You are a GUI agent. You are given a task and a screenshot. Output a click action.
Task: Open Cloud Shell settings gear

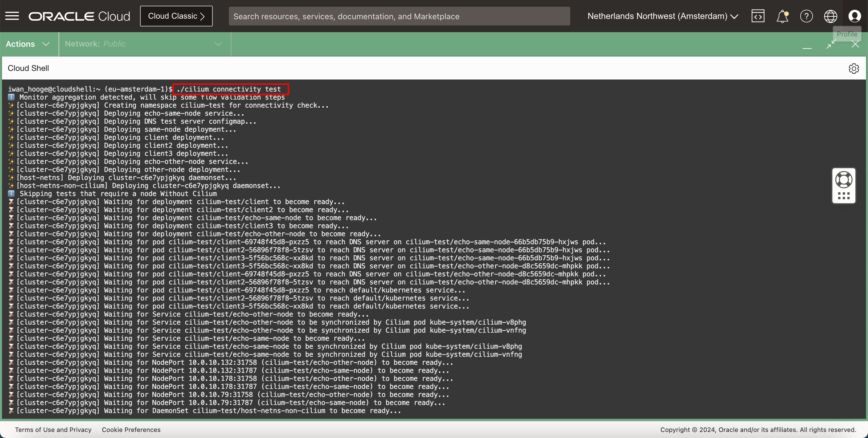[x=854, y=68]
